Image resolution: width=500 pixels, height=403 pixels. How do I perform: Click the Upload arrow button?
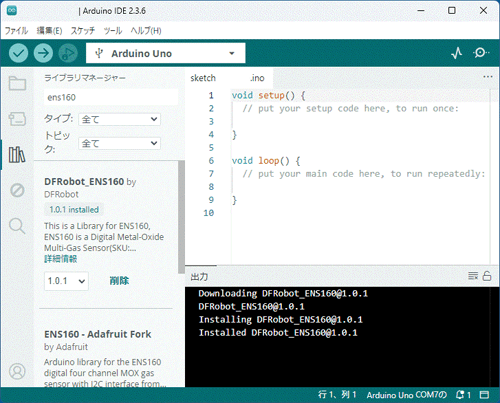(43, 53)
